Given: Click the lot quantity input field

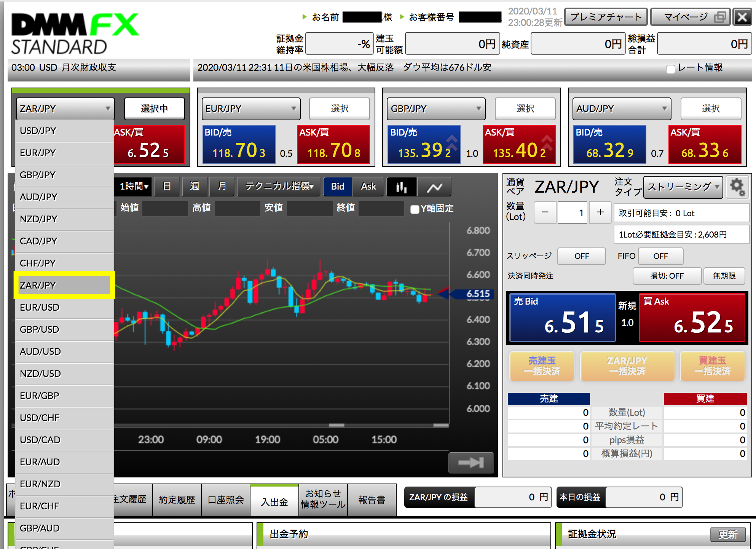Looking at the screenshot, I should pos(573,212).
